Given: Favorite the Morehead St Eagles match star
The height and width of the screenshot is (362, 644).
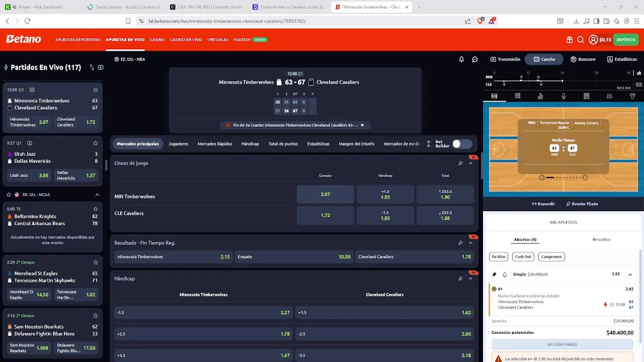Looking at the screenshot, I should [x=95, y=262].
